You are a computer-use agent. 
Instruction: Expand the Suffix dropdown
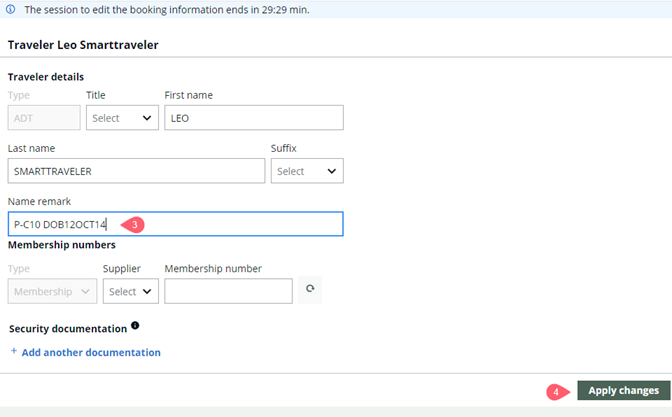(x=307, y=171)
